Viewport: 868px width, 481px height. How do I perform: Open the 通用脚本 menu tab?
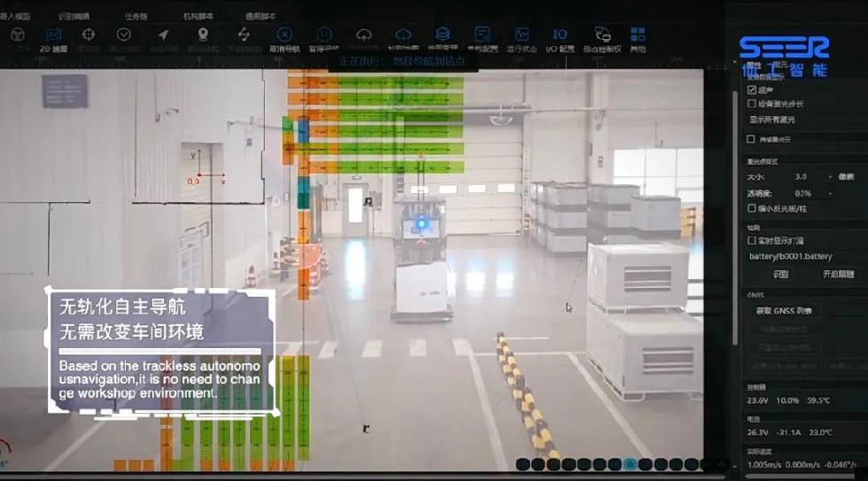pyautogui.click(x=260, y=16)
